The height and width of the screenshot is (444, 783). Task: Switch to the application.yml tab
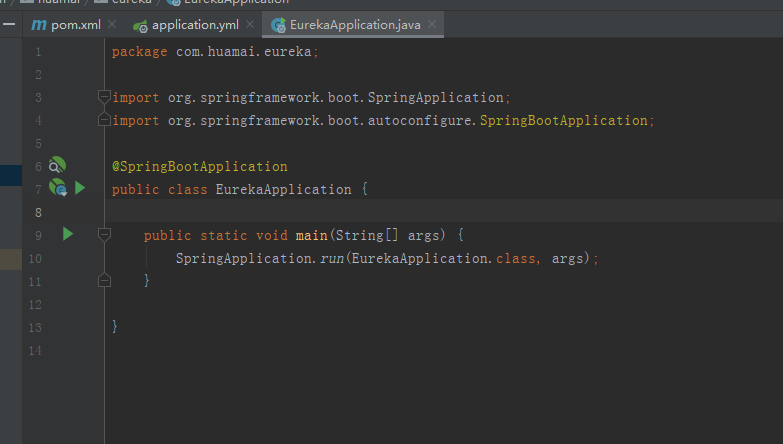(195, 25)
